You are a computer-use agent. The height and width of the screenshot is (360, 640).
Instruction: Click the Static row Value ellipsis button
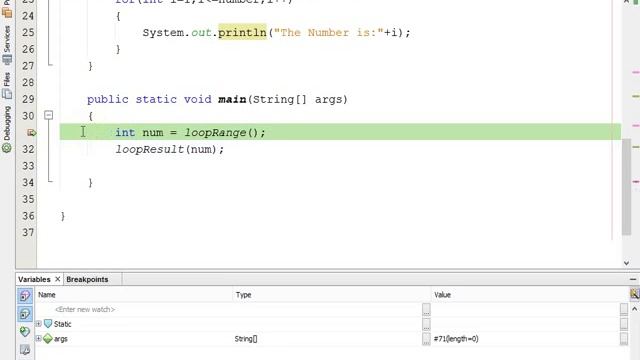click(624, 324)
